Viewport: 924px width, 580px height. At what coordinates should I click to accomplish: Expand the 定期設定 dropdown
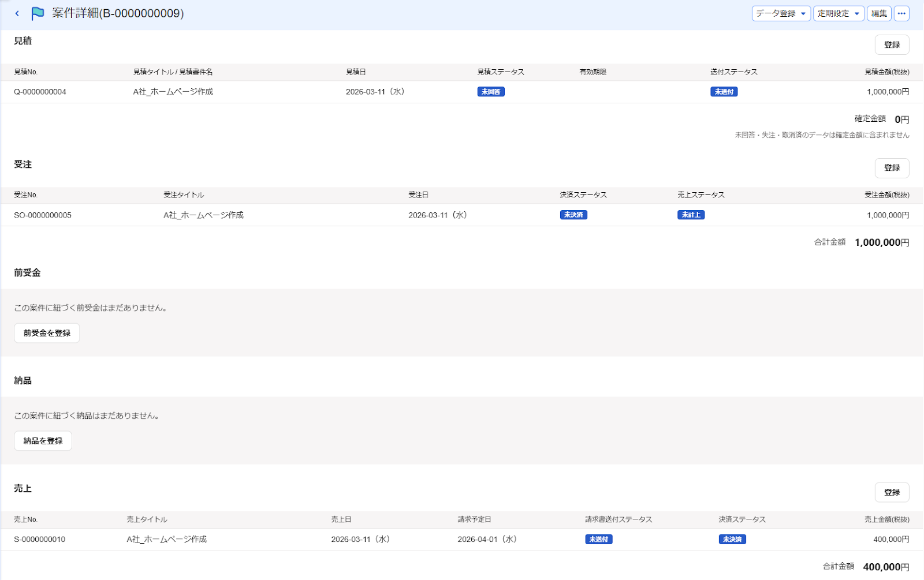(839, 13)
